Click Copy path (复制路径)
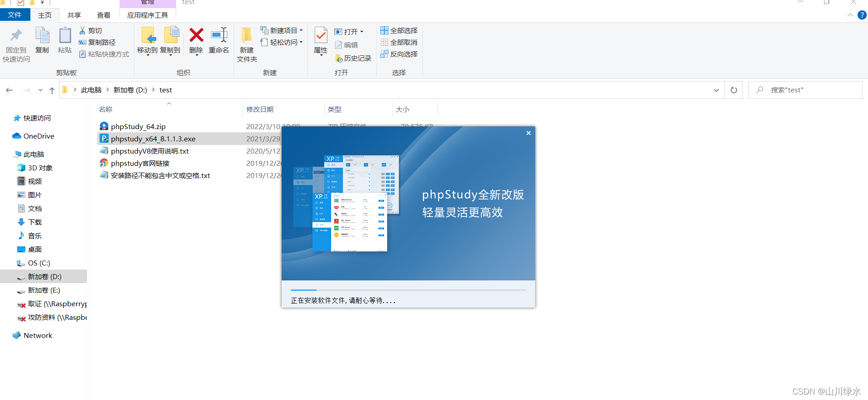The image size is (868, 400). click(97, 42)
